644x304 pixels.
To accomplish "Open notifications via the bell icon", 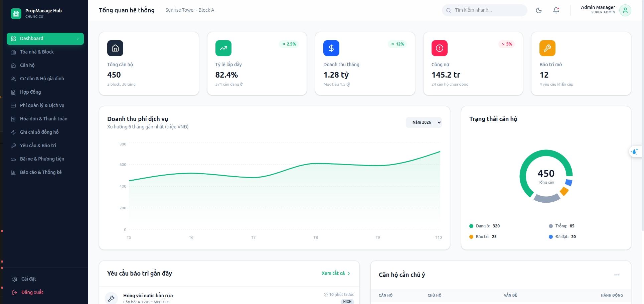I will click(x=556, y=10).
